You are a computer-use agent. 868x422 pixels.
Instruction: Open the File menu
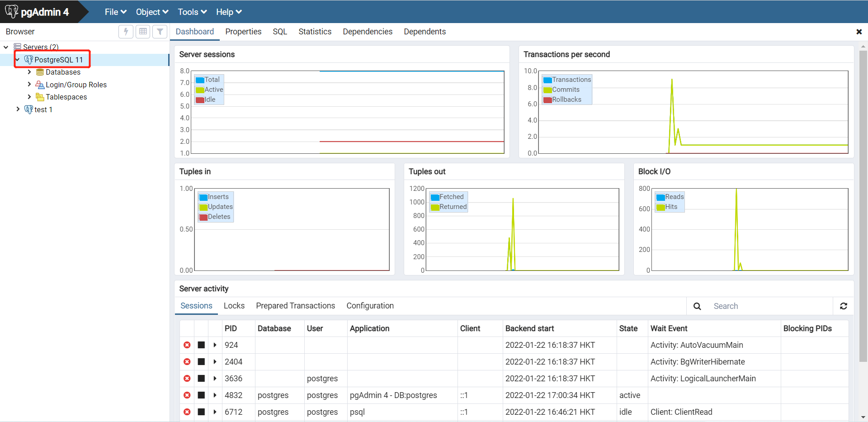click(x=116, y=12)
